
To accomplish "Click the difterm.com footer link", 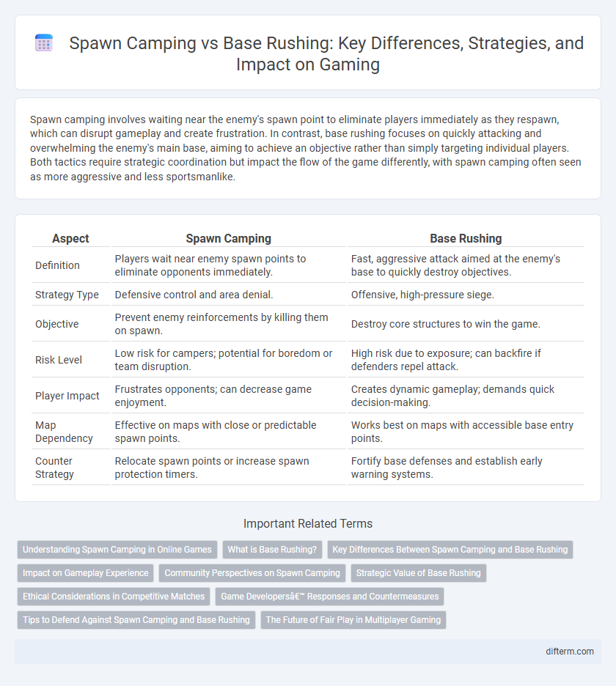I will tap(570, 652).
